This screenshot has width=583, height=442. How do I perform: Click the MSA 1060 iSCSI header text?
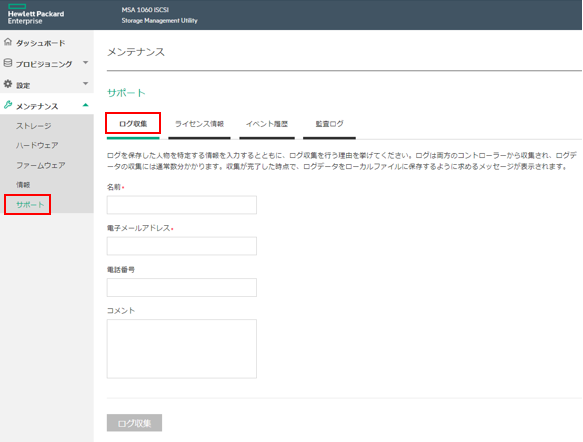point(145,10)
